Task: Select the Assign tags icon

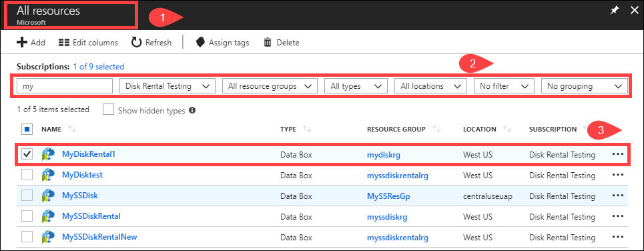Action: 200,42
